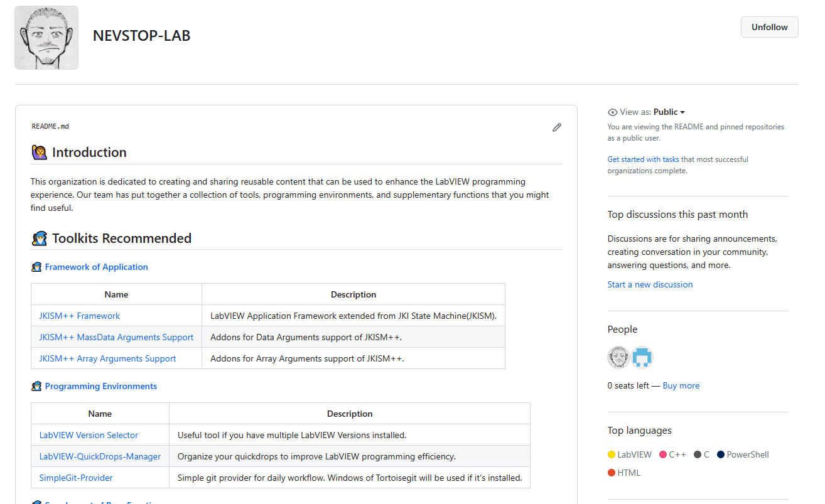
Task: Click the emoji icon beside Introduction heading
Action: pos(39,153)
